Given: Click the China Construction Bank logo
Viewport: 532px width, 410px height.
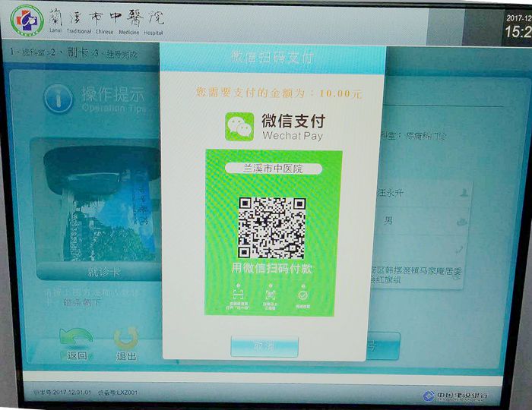Looking at the screenshot, I should (x=429, y=396).
